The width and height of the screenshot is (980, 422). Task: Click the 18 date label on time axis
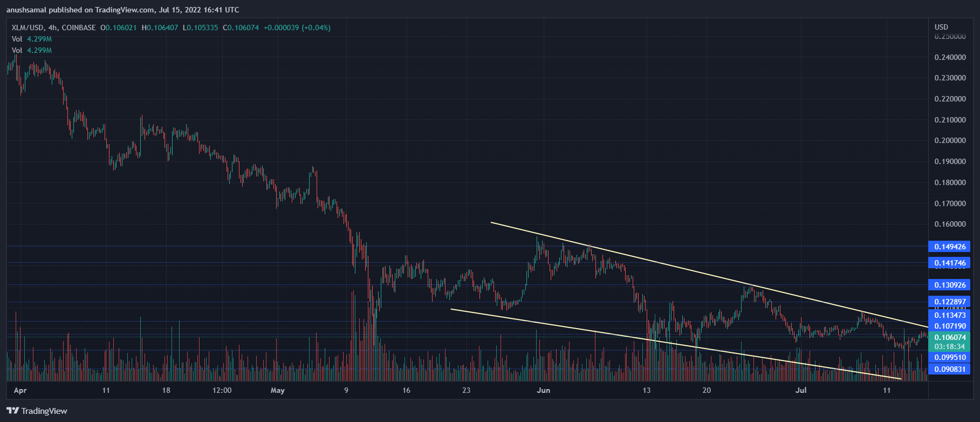[166, 390]
